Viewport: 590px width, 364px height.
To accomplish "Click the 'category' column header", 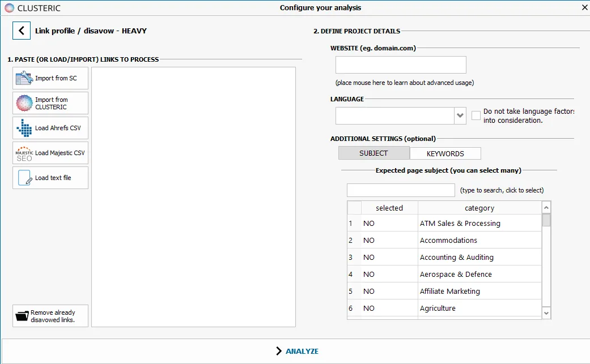I will coord(479,208).
